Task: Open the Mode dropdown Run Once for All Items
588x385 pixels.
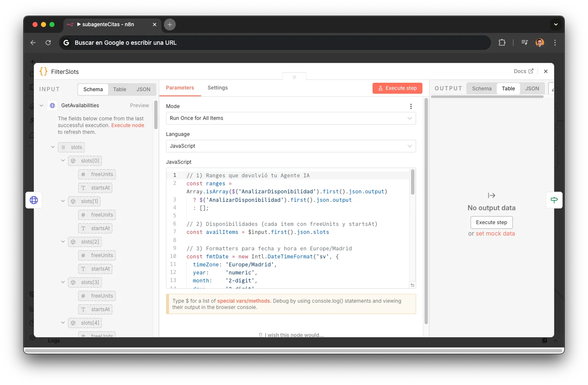Action: tap(291, 118)
